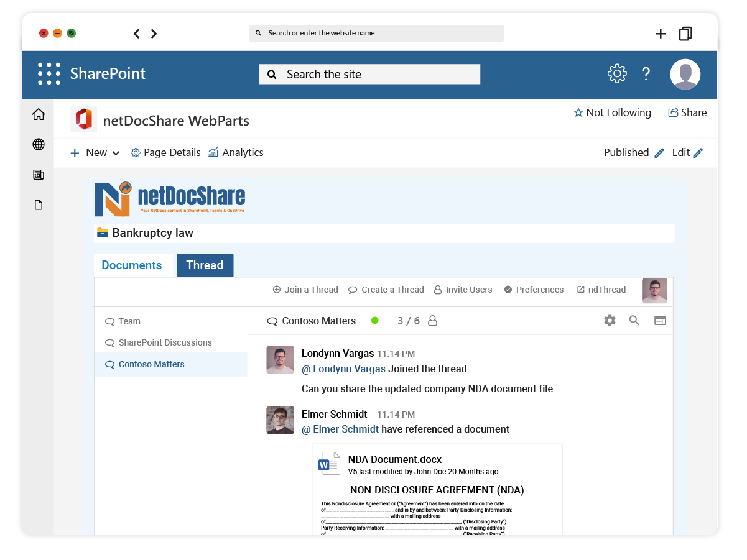Select the Thread tab

pos(205,265)
